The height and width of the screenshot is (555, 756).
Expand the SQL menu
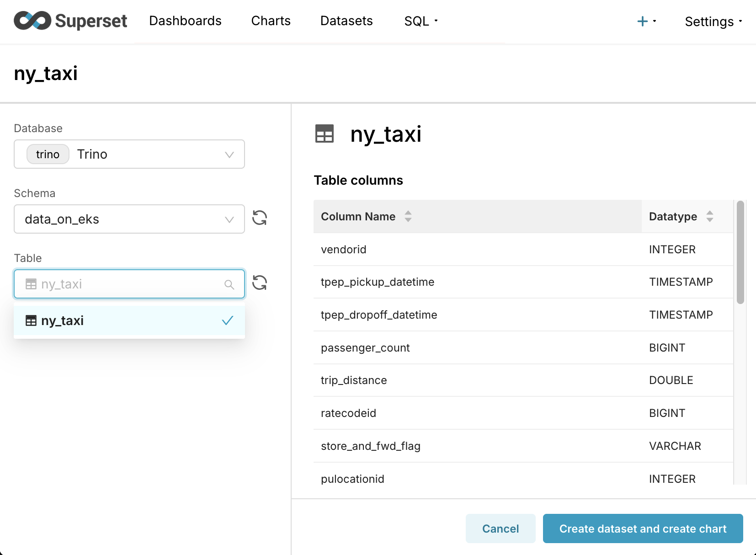421,21
